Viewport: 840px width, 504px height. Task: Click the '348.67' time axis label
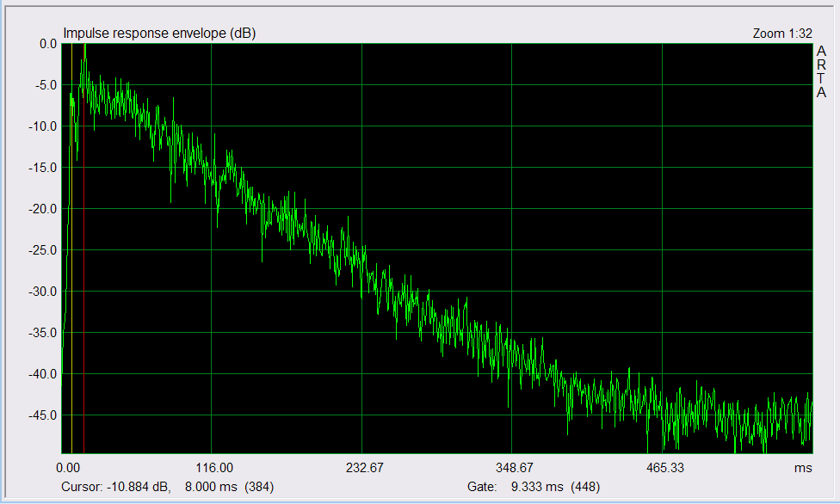tap(515, 468)
